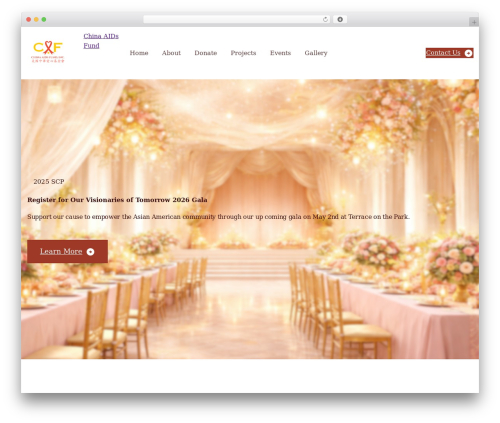Image resolution: width=500 pixels, height=423 pixels.
Task: Go to the Home menu item
Action: coord(139,53)
